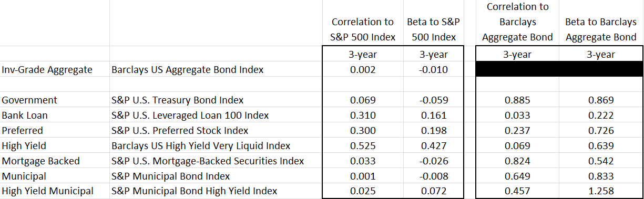
Task: Click the High Yield Municipal beta value 1.258
Action: coord(601,191)
